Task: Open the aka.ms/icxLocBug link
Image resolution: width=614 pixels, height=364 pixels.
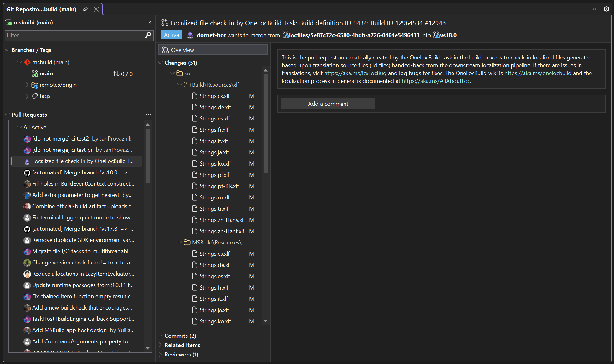Action: coord(355,73)
